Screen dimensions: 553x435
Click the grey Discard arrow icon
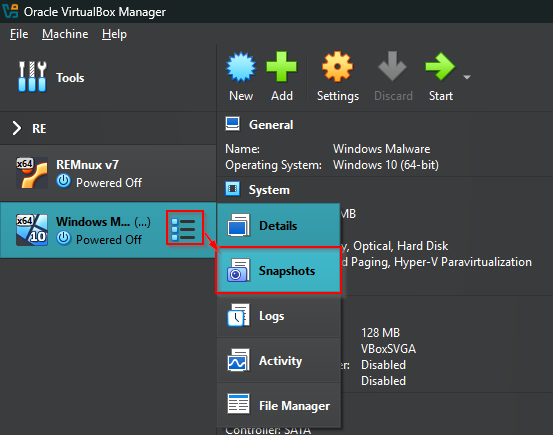point(393,66)
